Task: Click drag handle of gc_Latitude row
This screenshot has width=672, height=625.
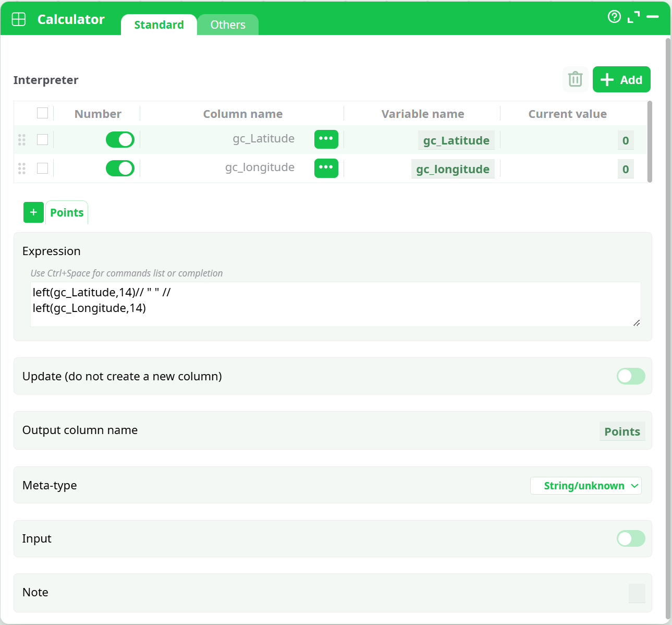Action: 22,140
